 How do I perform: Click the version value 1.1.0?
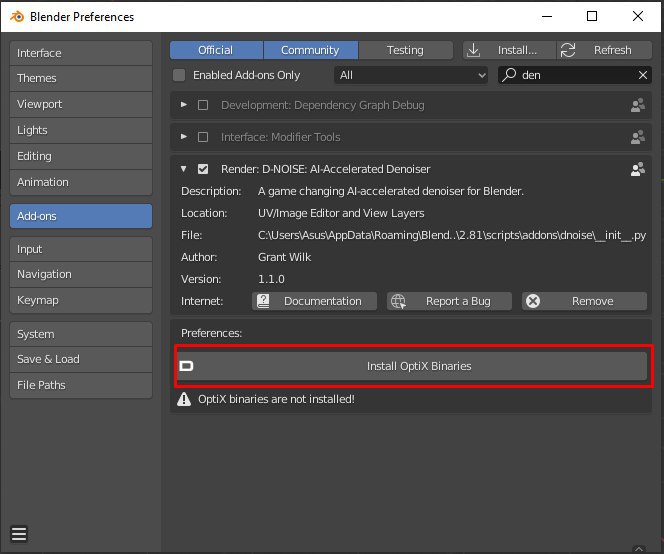[271, 279]
